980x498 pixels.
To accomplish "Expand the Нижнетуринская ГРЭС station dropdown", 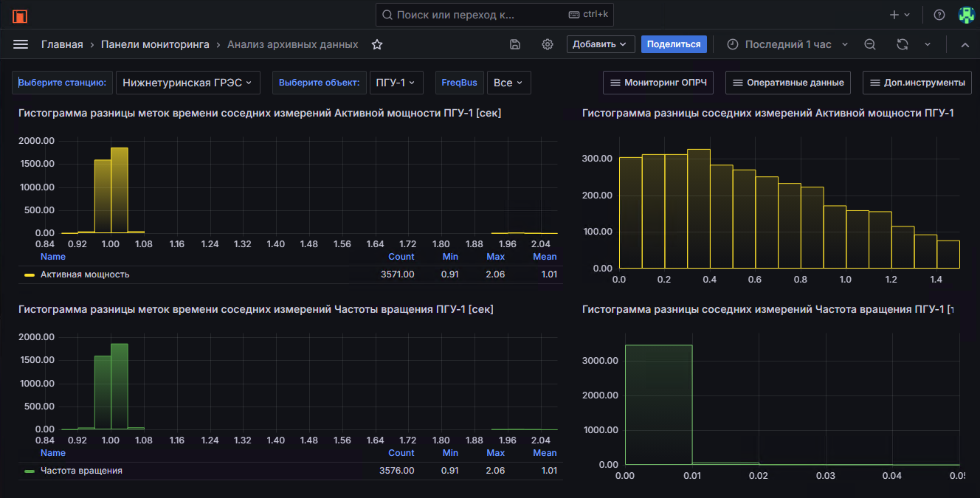I will (x=188, y=83).
